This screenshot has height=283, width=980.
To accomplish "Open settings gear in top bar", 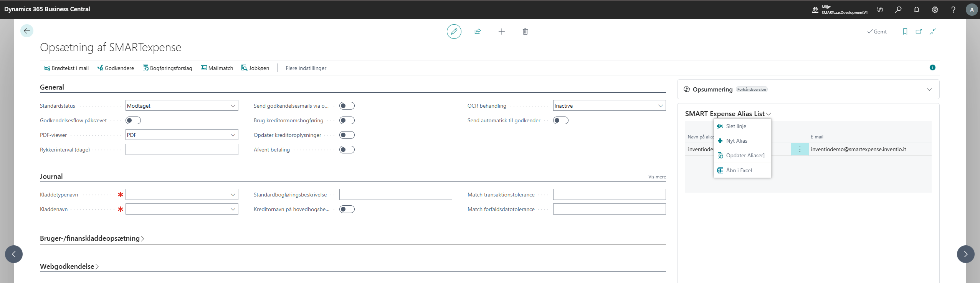I will click(x=935, y=10).
